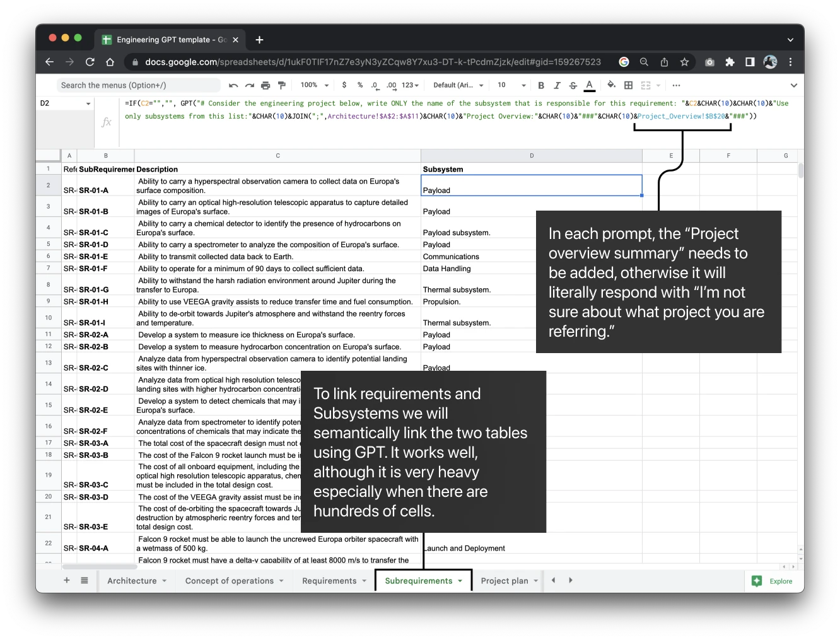Bookmark this page with star icon

684,62
